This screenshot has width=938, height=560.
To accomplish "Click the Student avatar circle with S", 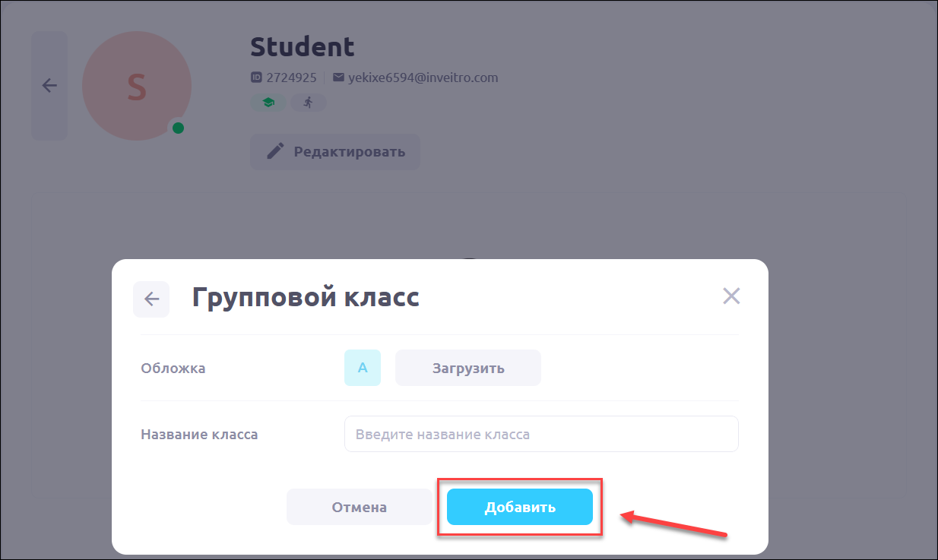I will pos(137,86).
